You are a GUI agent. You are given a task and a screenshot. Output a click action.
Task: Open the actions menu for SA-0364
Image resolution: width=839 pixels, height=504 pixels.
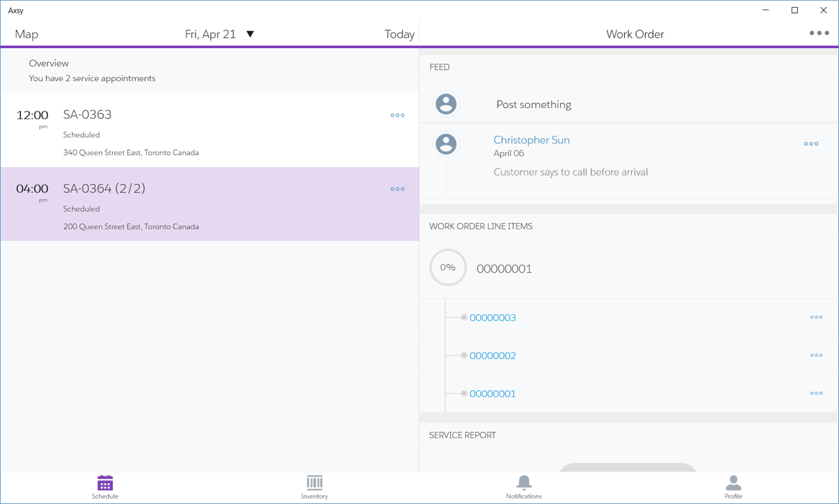point(397,189)
